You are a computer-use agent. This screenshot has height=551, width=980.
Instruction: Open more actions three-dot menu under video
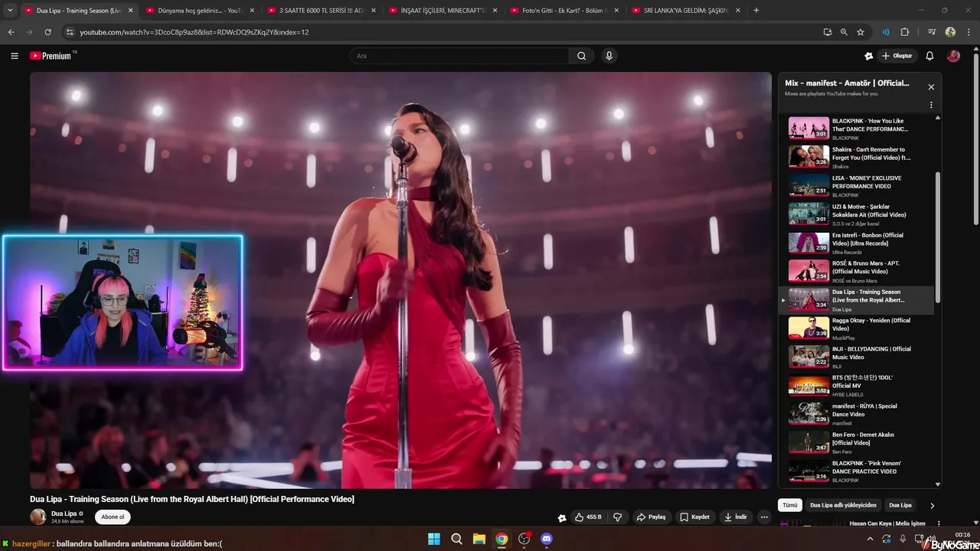(764, 517)
